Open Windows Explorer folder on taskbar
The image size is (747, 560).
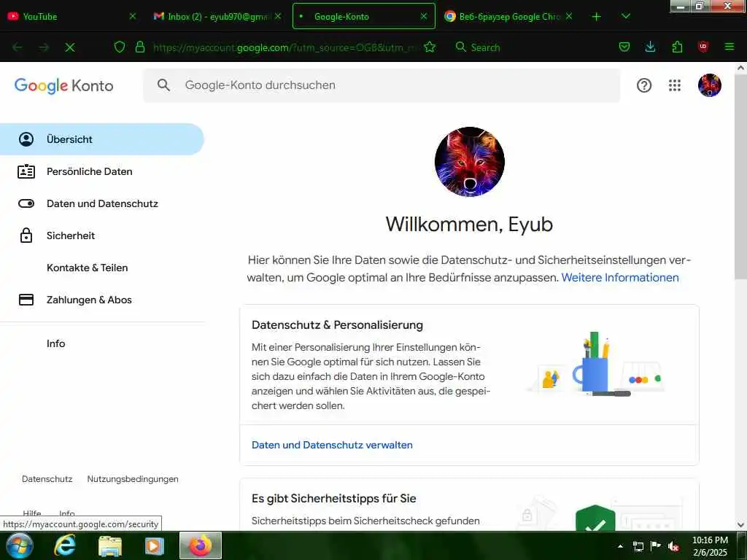(110, 546)
